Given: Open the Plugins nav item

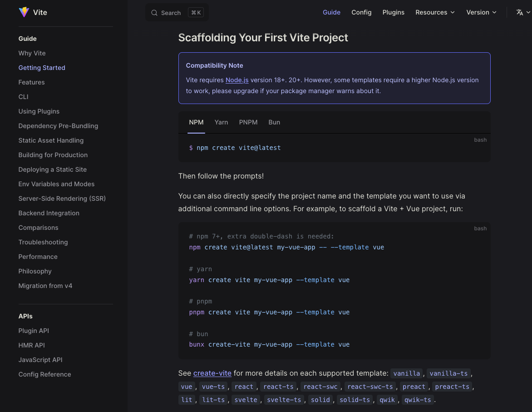Looking at the screenshot, I should click(393, 12).
